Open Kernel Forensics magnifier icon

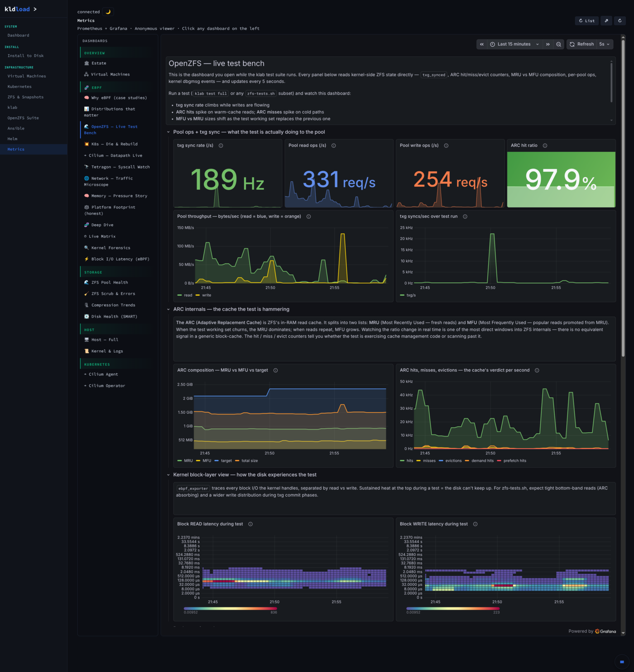[x=86, y=248]
